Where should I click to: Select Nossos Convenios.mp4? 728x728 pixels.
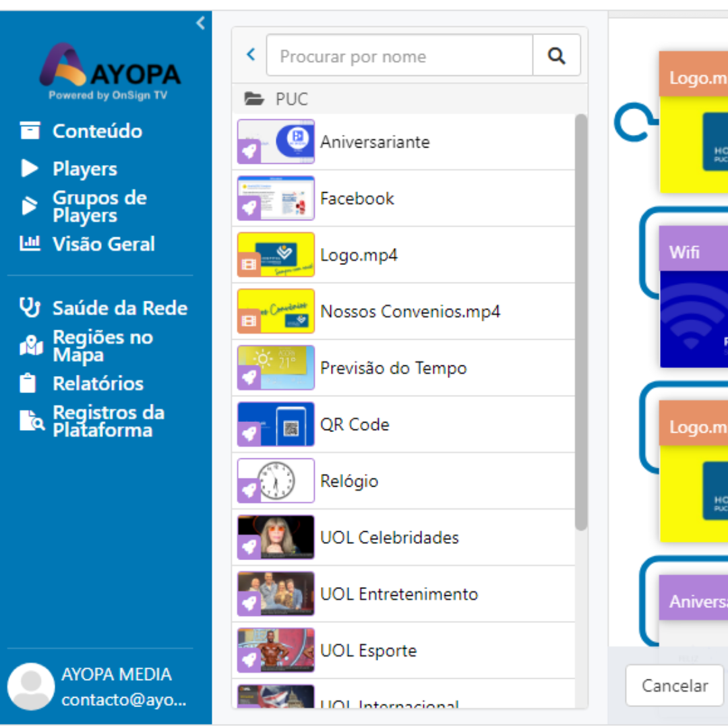(404, 311)
